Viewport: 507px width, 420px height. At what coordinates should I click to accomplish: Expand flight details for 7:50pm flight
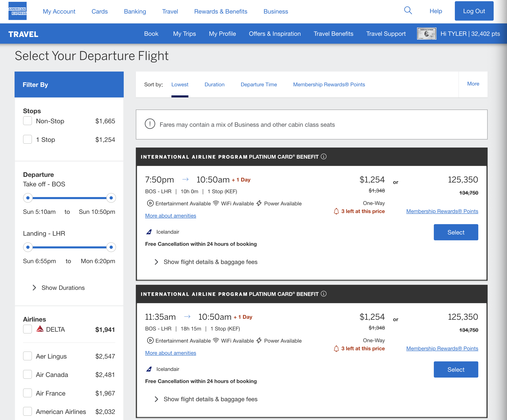(x=206, y=262)
